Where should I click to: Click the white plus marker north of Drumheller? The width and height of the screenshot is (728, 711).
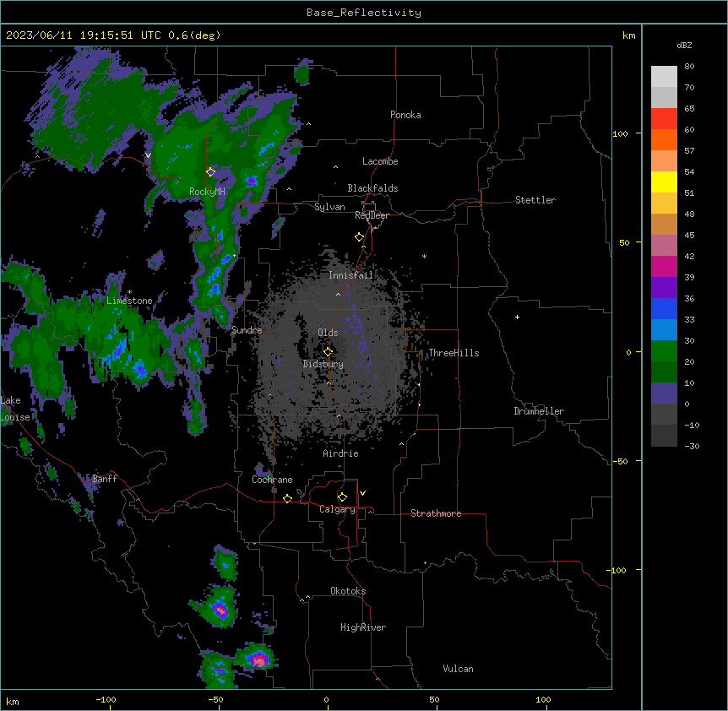pyautogui.click(x=517, y=317)
